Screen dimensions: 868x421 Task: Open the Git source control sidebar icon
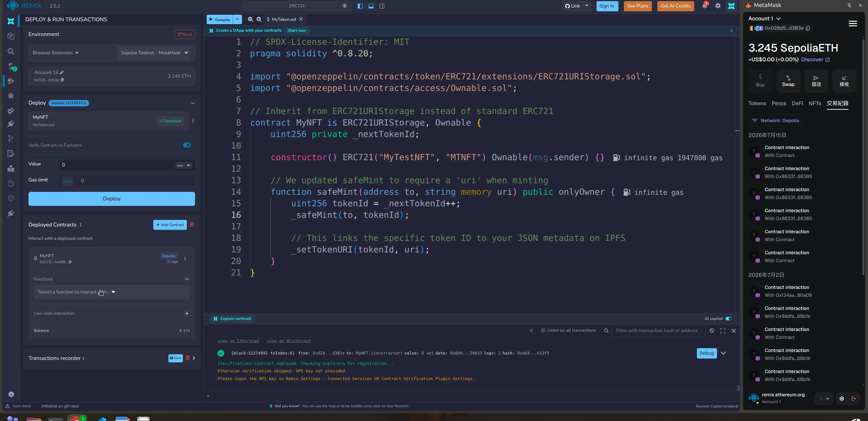(11, 139)
